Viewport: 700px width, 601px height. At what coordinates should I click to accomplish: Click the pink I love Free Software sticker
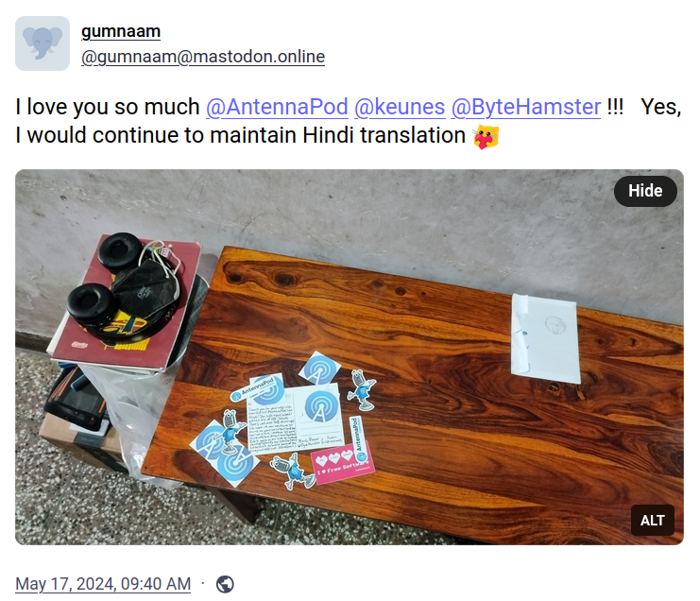[343, 463]
